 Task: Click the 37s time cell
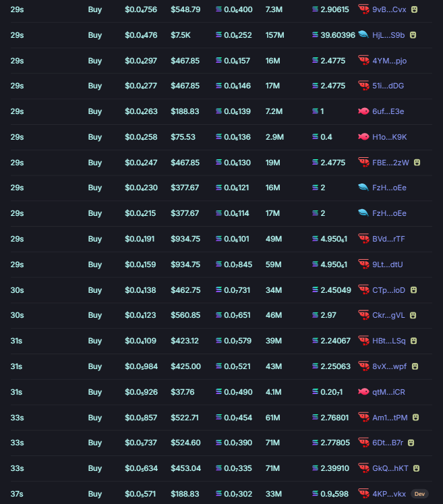tap(17, 494)
